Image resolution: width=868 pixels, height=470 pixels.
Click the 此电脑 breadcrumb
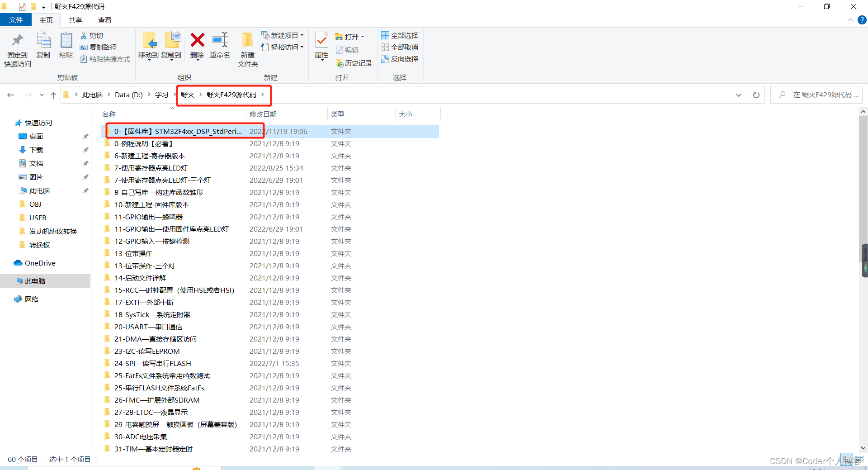pos(93,95)
